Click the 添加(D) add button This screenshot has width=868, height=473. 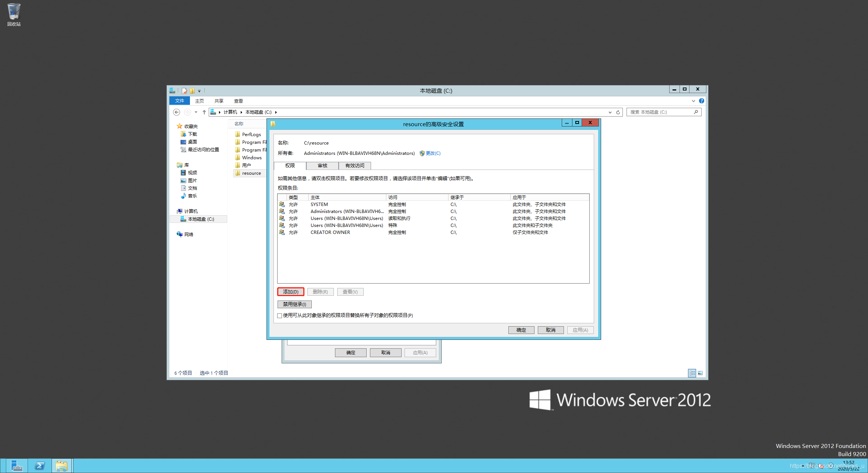pos(290,292)
